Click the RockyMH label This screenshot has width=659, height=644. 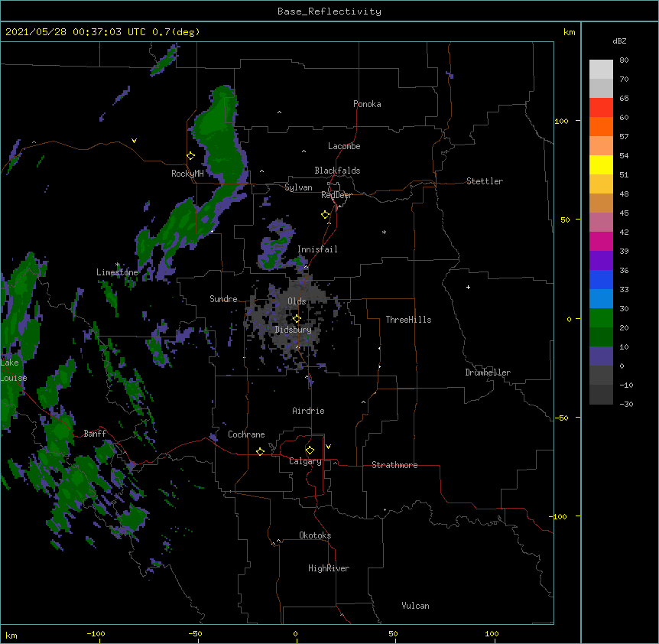click(187, 174)
